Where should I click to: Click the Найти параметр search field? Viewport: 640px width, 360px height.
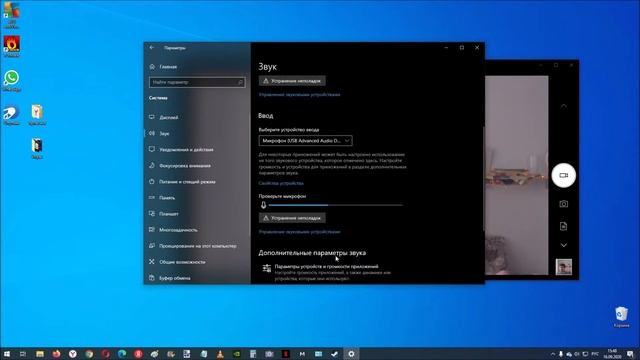[x=197, y=82]
